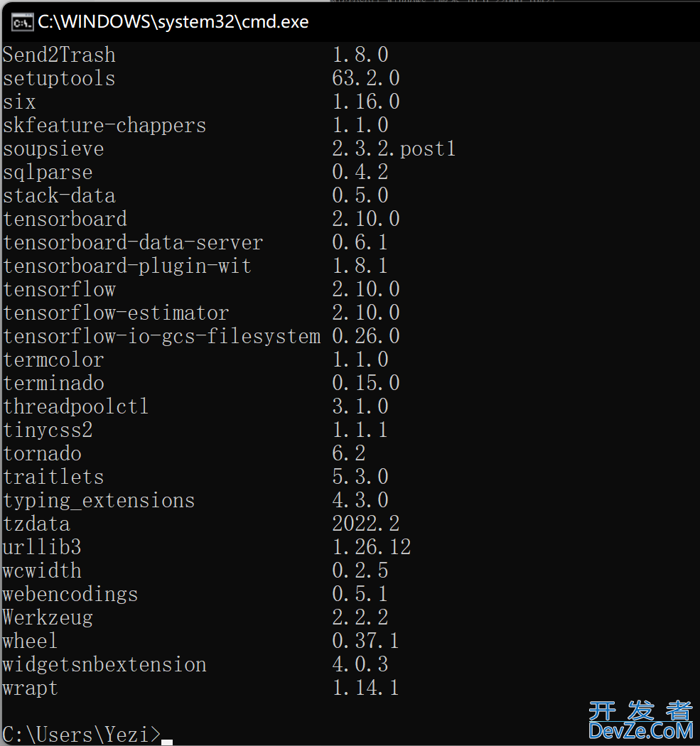Viewport: 700px width, 746px height.
Task: Click the Send2Trash package line
Action: pos(195,55)
